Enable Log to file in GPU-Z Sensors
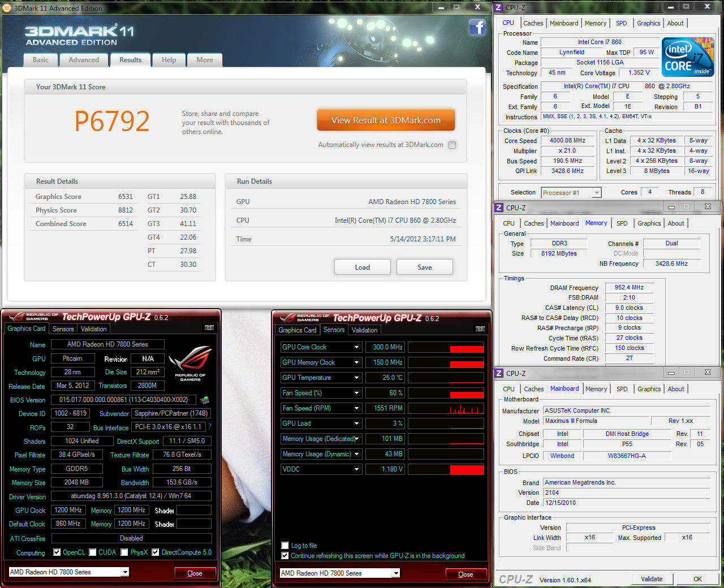Image resolution: width=724 pixels, height=588 pixels. tap(285, 546)
